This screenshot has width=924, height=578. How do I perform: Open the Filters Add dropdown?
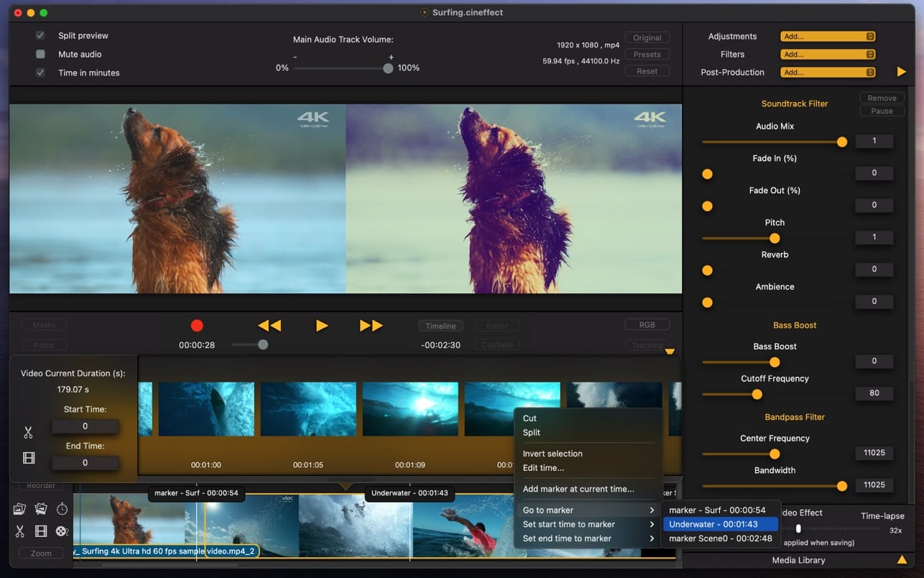pos(828,54)
